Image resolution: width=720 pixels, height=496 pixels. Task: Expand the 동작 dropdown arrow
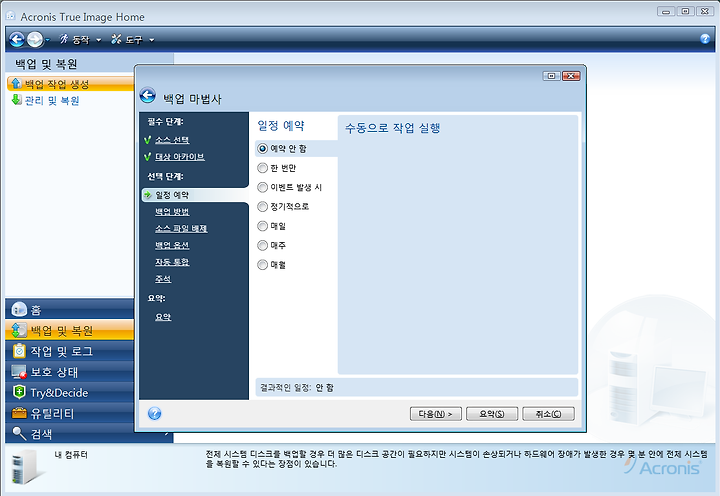coord(98,40)
